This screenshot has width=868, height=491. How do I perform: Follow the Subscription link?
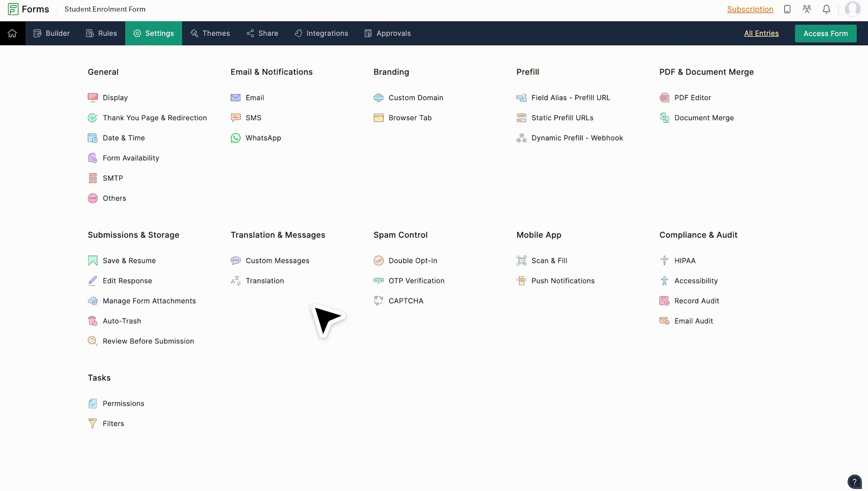[x=750, y=9]
